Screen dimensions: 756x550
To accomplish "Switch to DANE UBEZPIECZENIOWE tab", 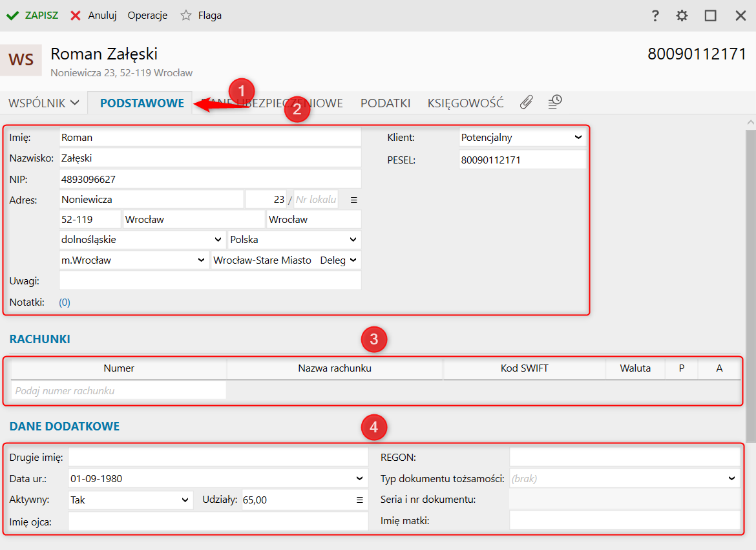I will [271, 103].
